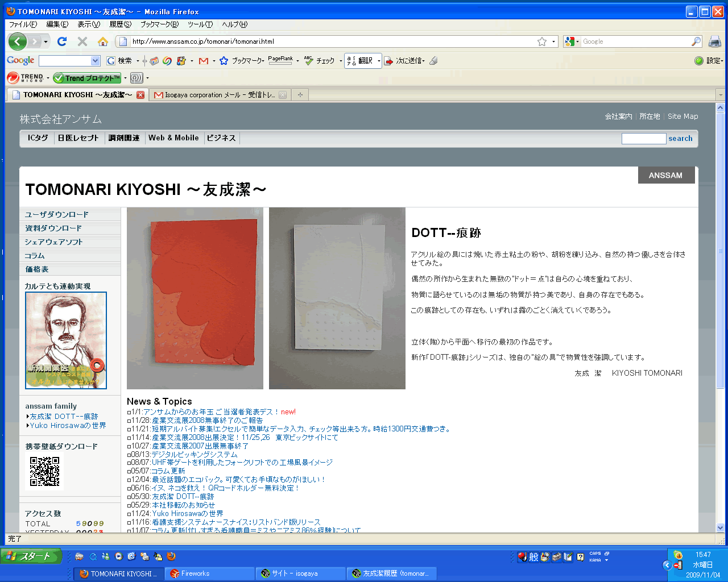Click the site search text field
The image size is (728, 582).
tap(643, 138)
